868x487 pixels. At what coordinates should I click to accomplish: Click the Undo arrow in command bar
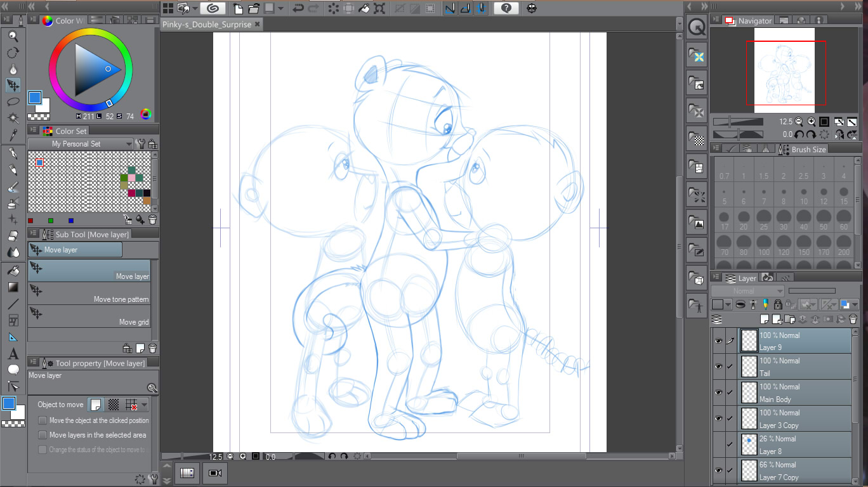[298, 8]
